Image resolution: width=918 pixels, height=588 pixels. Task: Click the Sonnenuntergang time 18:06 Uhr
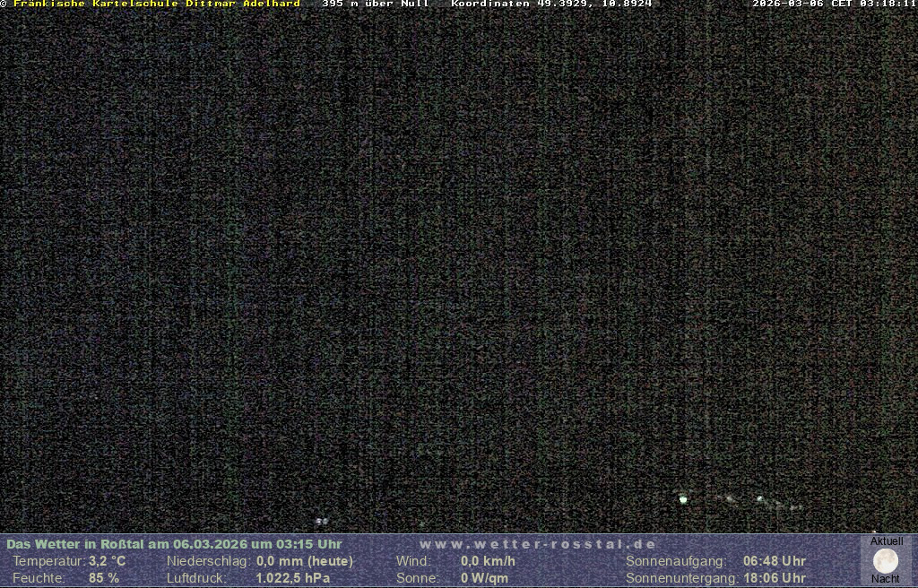[x=774, y=578]
